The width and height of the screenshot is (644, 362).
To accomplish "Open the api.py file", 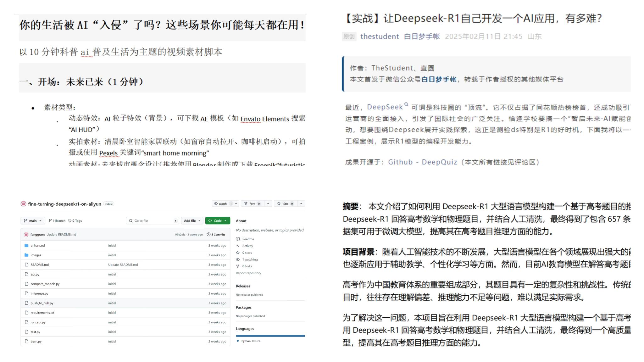I will tap(35, 275).
